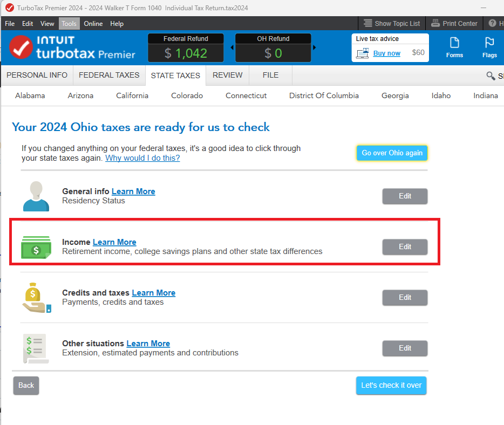Select District Of Columbia in state list
Screen dimensions: 504x425
click(x=324, y=95)
